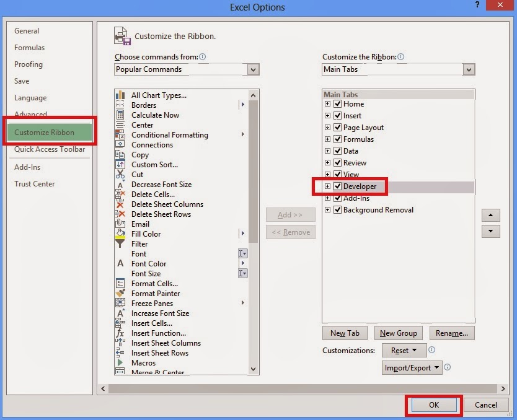517x420 pixels.
Task: Open the Main Tabs dropdown
Action: pos(469,69)
